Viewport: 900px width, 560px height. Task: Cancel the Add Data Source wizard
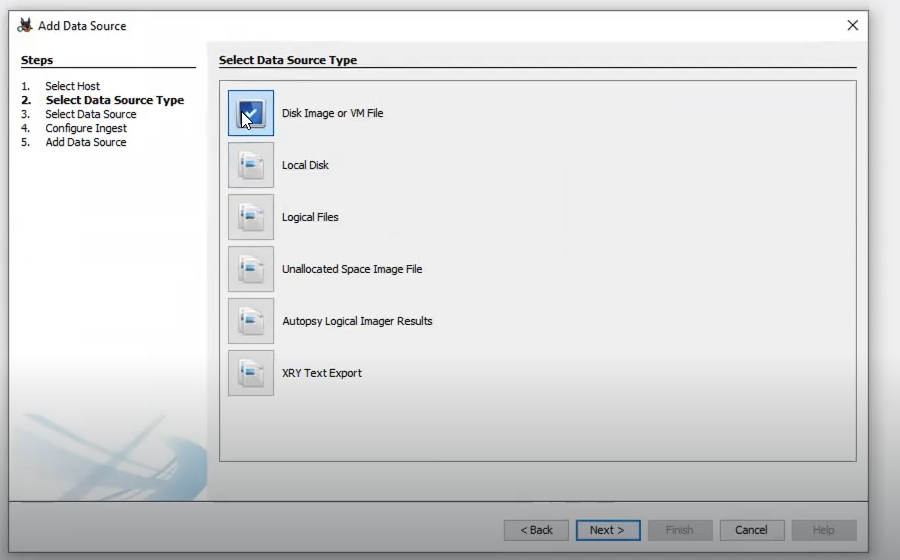(x=752, y=530)
